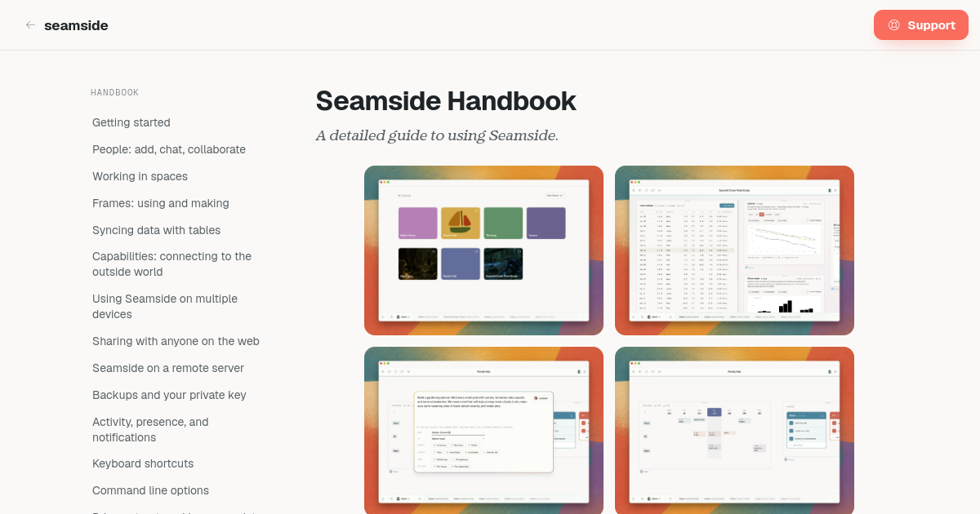980x514 pixels.
Task: Open the data table and chart screenshot
Action: [x=734, y=250]
